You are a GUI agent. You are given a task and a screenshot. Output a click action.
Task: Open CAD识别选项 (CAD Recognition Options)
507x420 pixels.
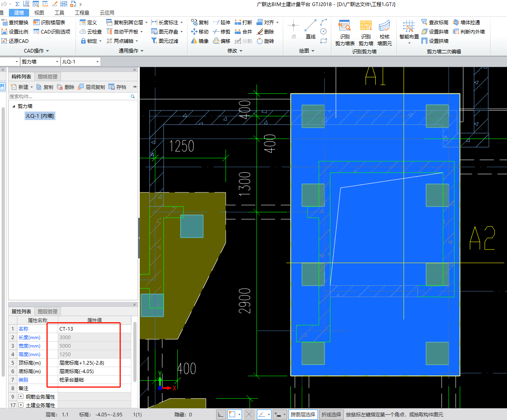coord(52,32)
